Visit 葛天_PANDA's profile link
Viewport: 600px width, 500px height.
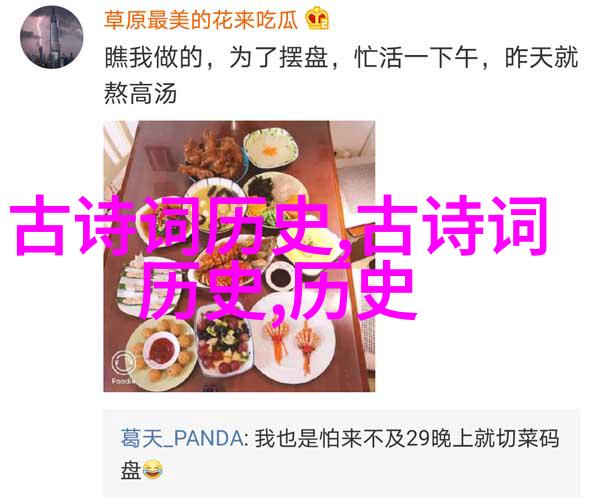tap(182, 438)
